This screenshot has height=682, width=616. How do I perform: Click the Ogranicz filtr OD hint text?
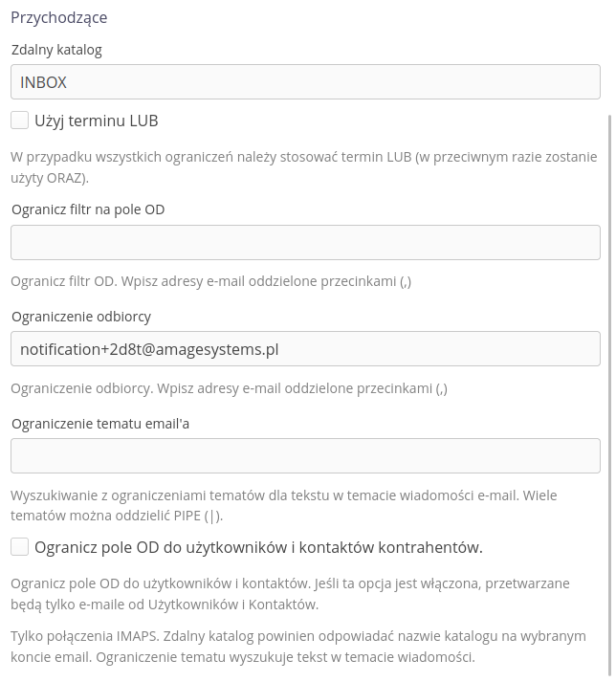pos(210,281)
